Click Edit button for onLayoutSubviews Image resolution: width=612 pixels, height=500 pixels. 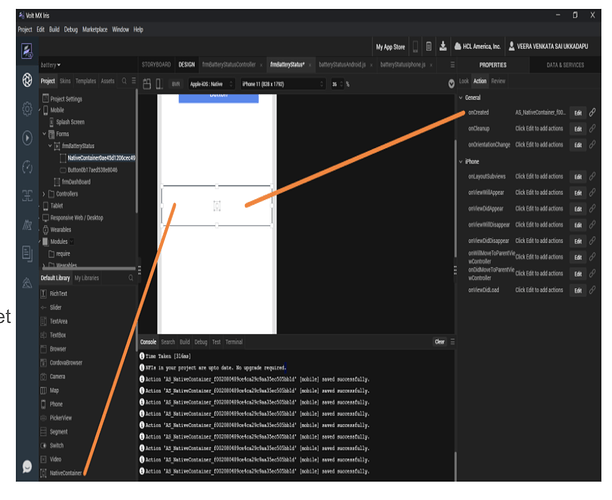pos(578,177)
